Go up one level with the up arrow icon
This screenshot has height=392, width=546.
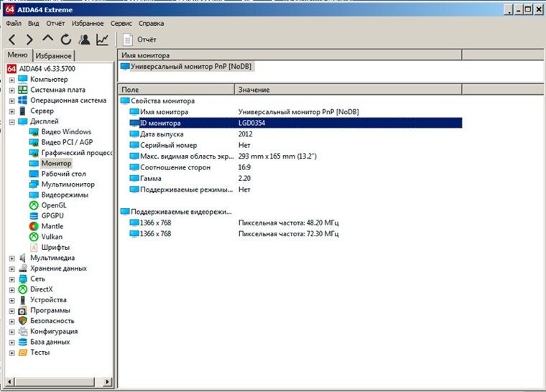48,39
